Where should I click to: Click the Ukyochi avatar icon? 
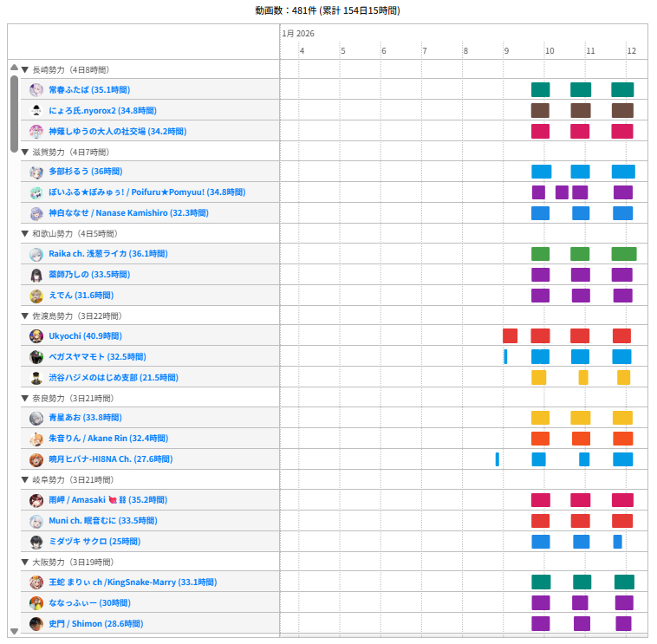36,336
